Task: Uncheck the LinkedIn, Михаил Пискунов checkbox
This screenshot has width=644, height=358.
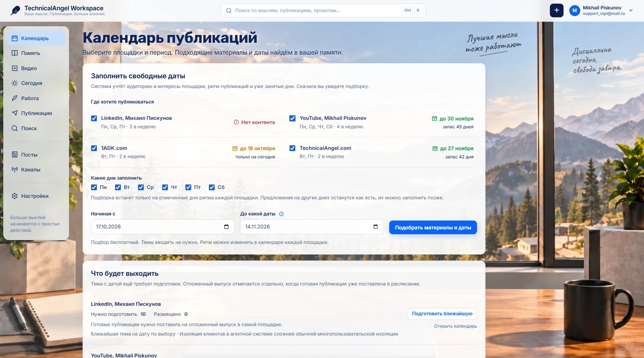Action: [x=94, y=118]
